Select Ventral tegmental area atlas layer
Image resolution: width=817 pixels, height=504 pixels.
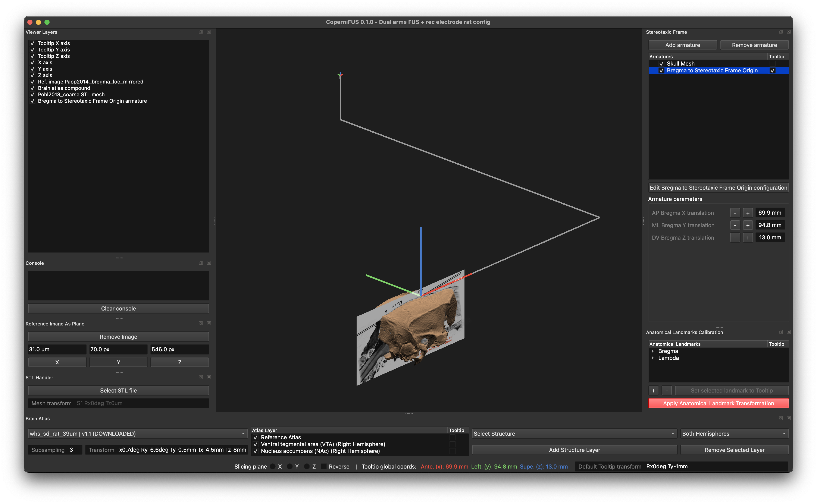tap(322, 444)
